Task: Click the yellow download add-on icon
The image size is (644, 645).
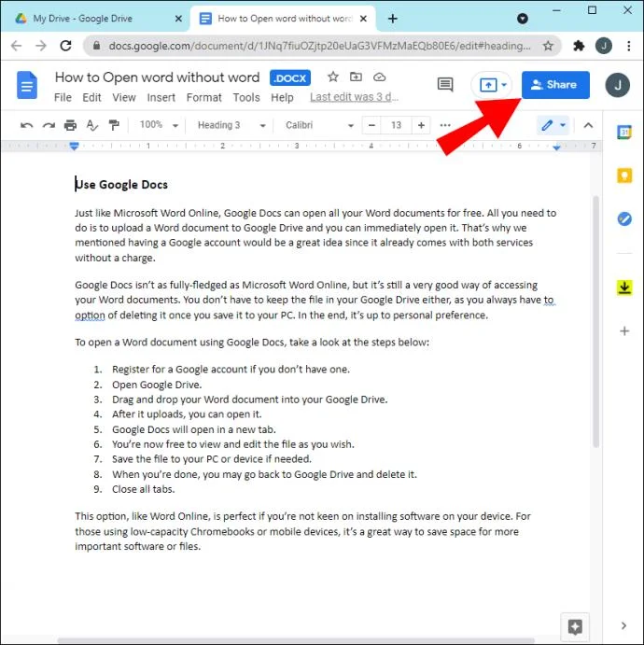Action: pyautogui.click(x=624, y=287)
